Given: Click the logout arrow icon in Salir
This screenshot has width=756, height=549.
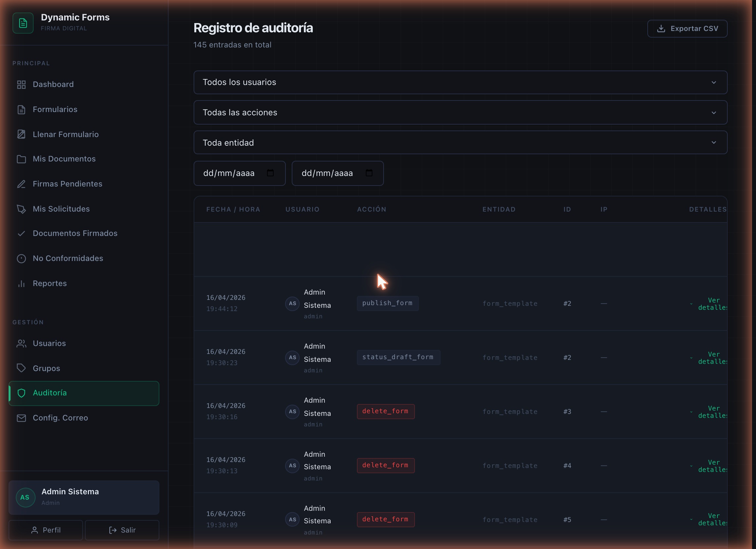Looking at the screenshot, I should (x=113, y=530).
